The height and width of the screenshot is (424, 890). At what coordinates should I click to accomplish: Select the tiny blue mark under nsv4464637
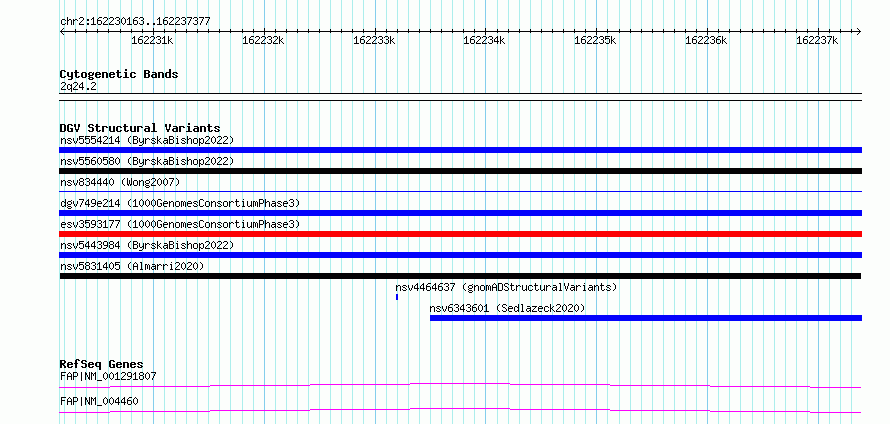(397, 297)
